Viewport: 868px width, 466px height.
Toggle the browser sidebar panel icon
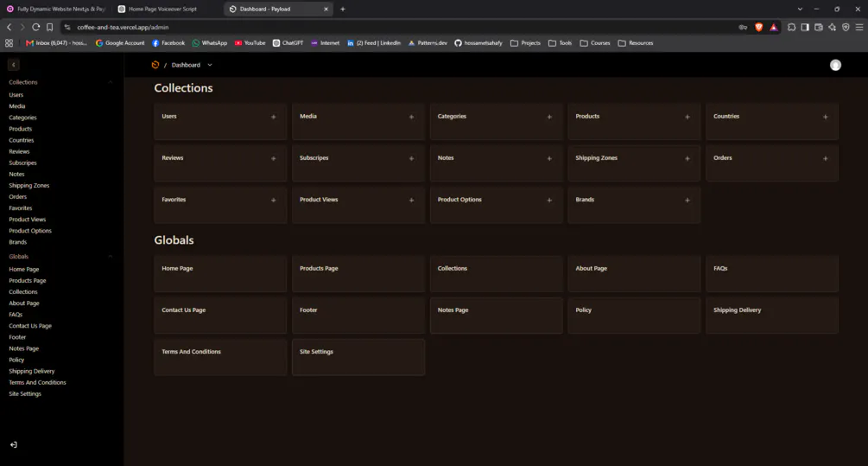tap(805, 27)
